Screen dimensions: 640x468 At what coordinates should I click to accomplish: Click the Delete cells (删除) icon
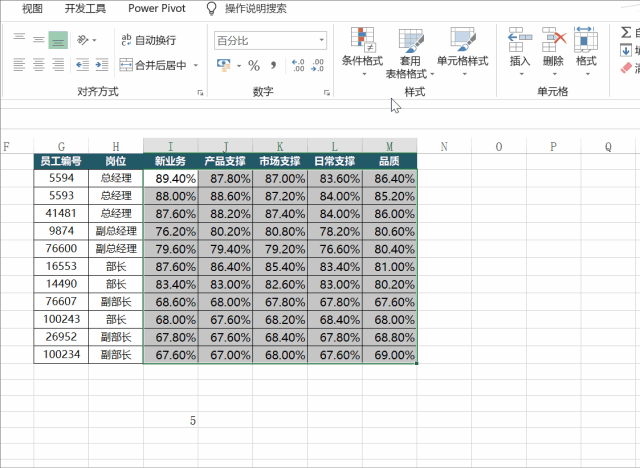[x=553, y=47]
